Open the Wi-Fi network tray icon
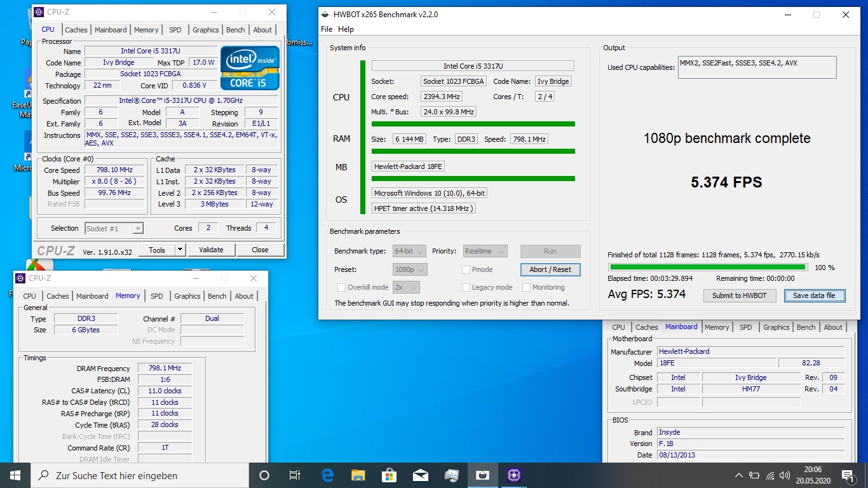Image resolution: width=868 pixels, height=488 pixels. pos(770,475)
